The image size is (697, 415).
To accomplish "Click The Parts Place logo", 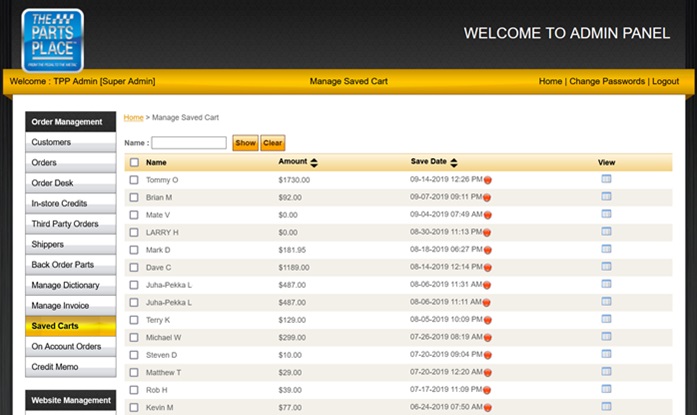I will tap(53, 40).
